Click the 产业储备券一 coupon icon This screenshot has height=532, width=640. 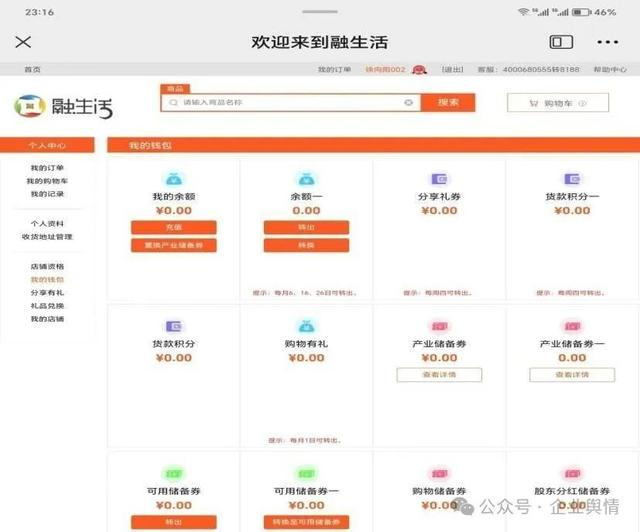point(572,326)
